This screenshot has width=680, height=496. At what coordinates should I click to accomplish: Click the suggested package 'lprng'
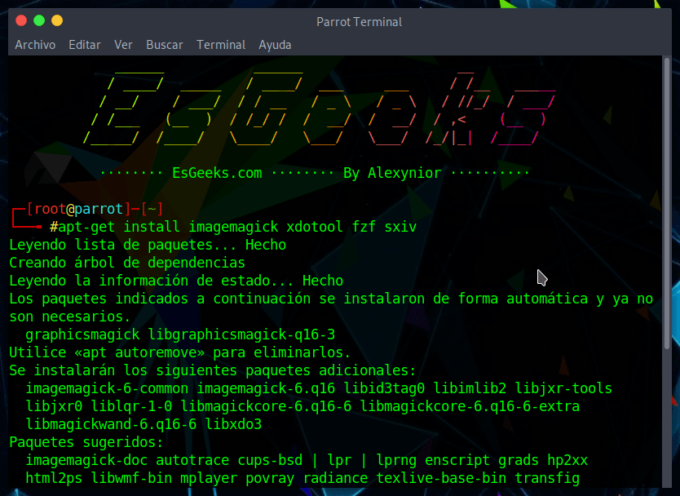(396, 461)
